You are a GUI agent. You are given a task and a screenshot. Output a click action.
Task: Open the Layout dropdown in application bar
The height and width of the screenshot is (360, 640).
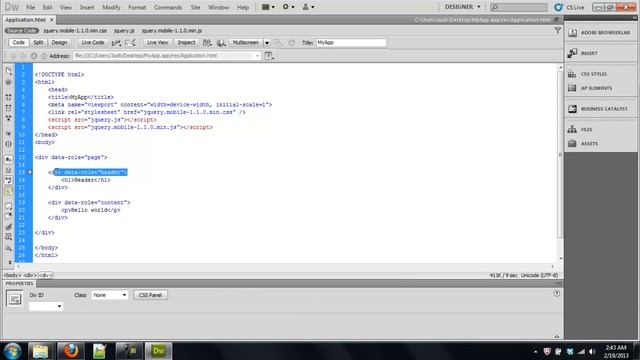tap(268, 7)
